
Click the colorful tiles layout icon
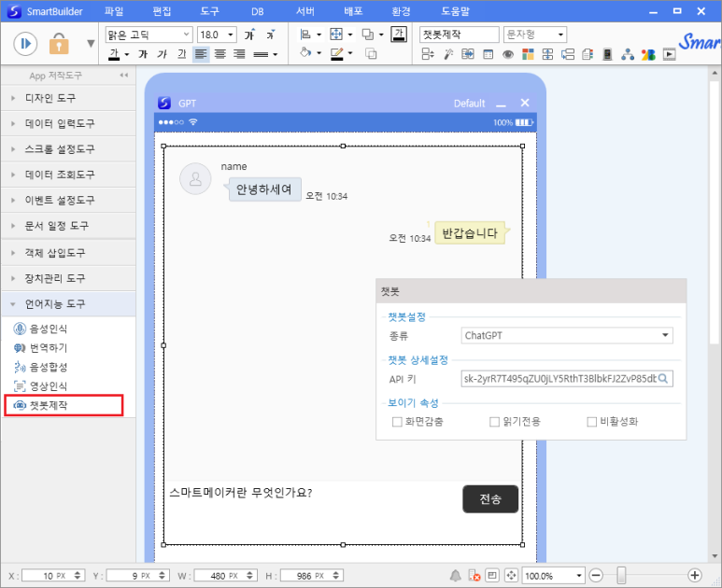pos(528,54)
